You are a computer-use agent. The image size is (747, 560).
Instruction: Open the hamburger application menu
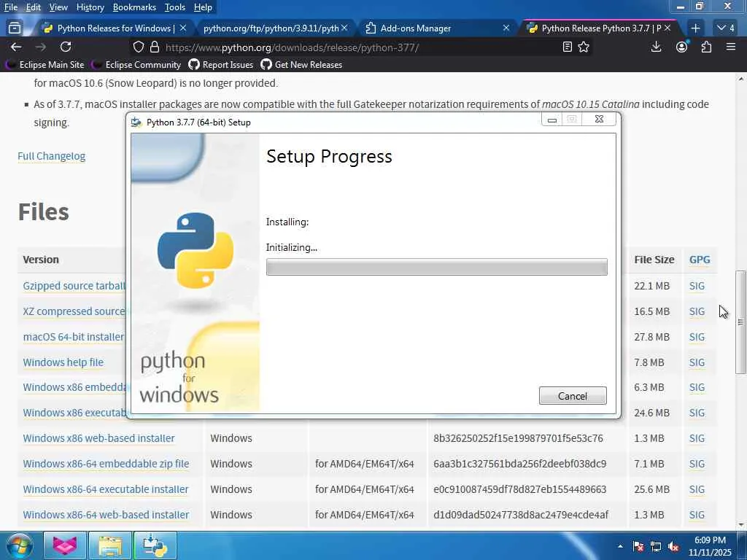click(731, 47)
